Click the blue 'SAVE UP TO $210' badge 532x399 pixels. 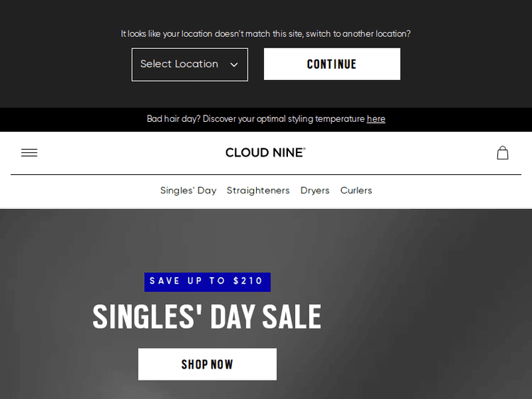(207, 281)
